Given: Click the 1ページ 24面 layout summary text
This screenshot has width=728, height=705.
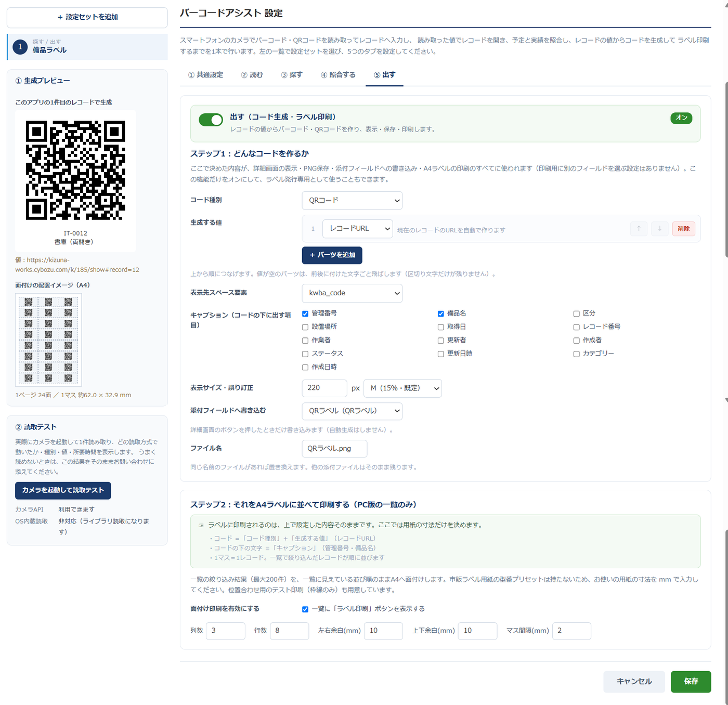Looking at the screenshot, I should point(73,395).
